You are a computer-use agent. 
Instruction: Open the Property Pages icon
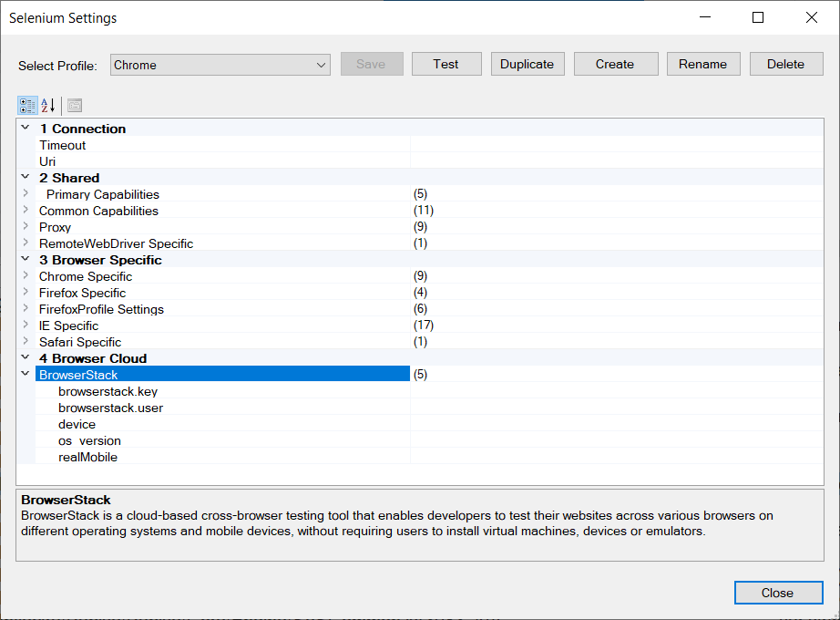pos(75,106)
